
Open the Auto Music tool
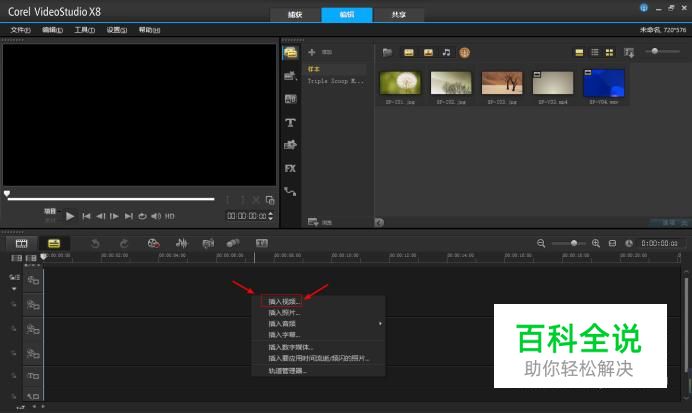208,243
